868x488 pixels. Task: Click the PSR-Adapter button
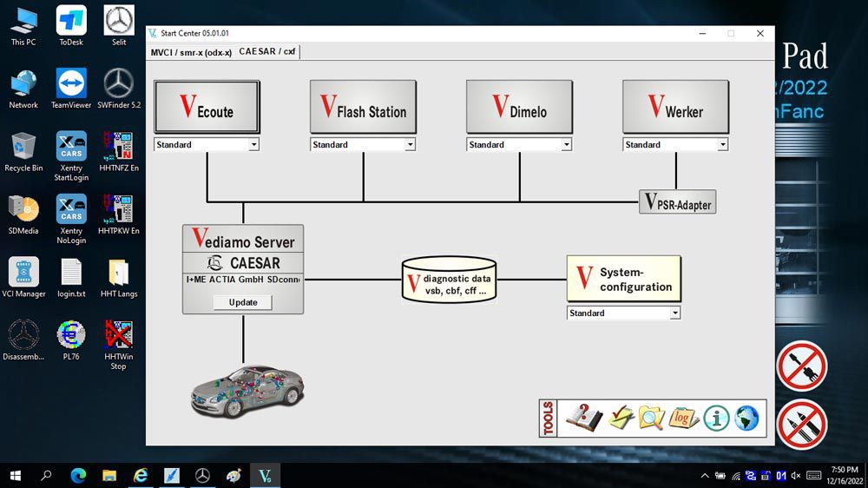tap(677, 202)
